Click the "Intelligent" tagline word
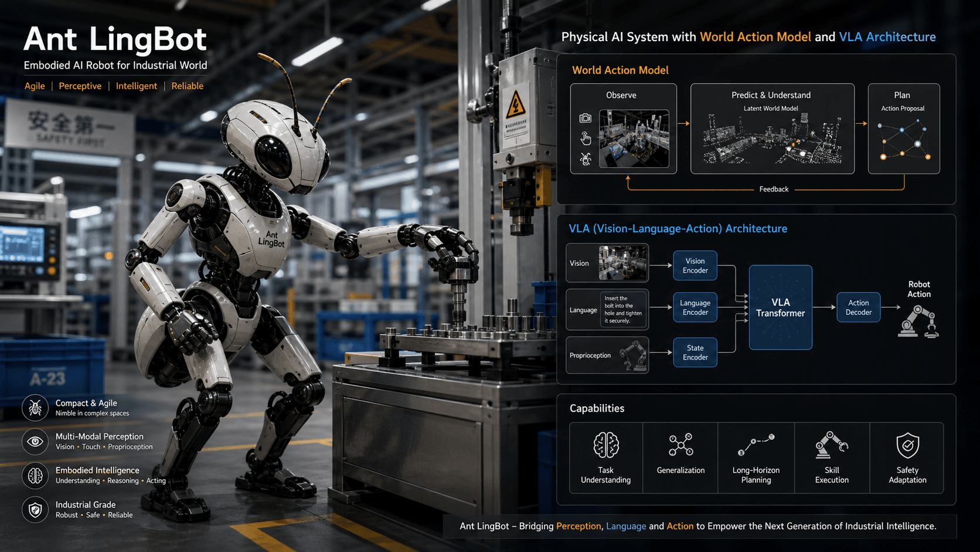The image size is (980, 552). coord(137,86)
